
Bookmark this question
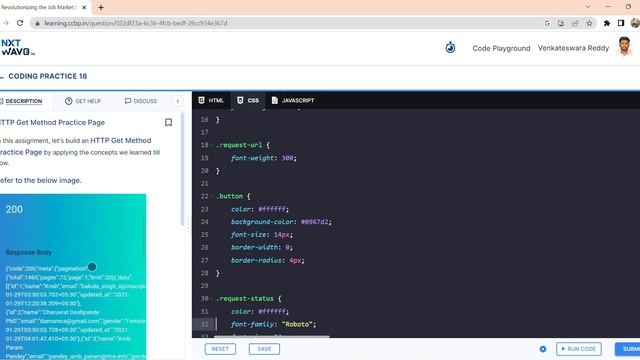tap(168, 122)
